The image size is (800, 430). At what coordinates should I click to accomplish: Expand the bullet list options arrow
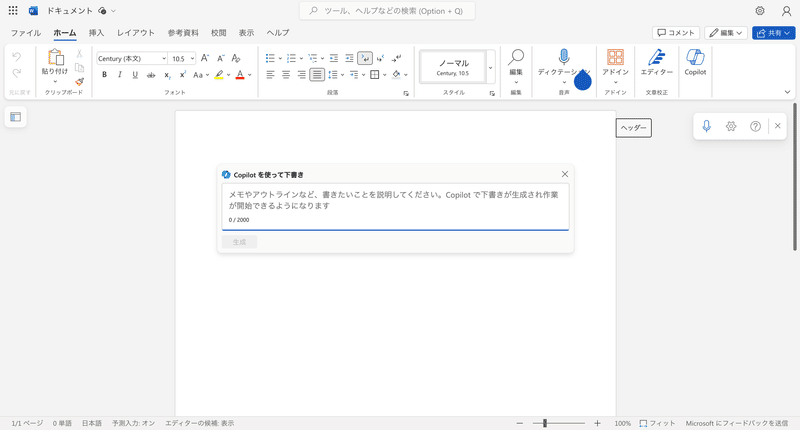pos(280,59)
